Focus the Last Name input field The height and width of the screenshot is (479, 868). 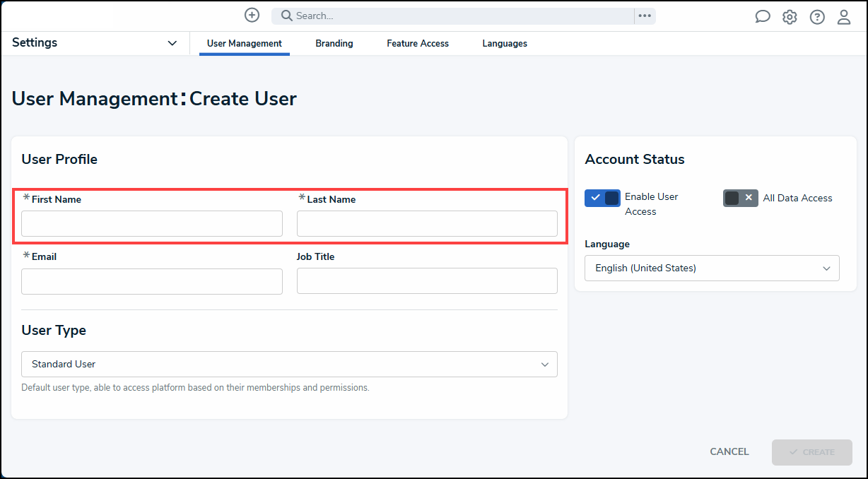(427, 223)
